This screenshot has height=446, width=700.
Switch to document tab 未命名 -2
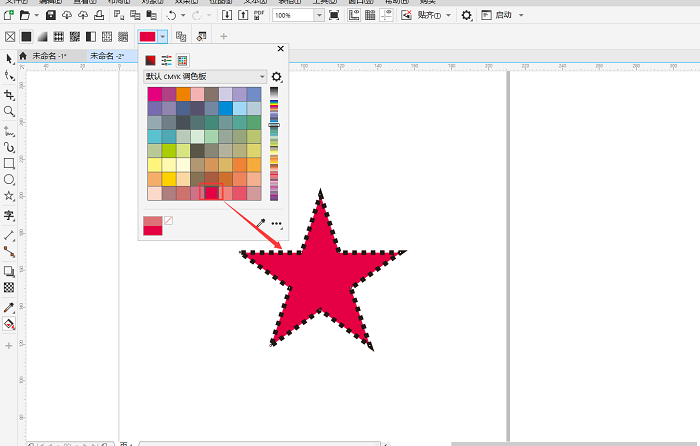(x=106, y=56)
